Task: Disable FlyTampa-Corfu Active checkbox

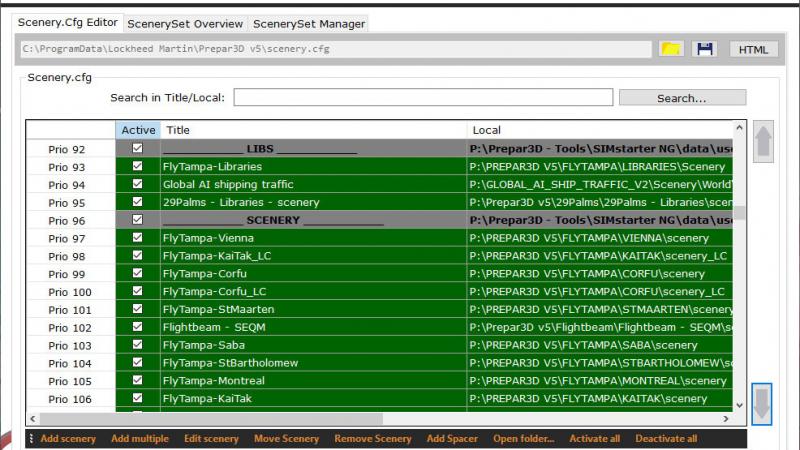Action: pos(137,273)
